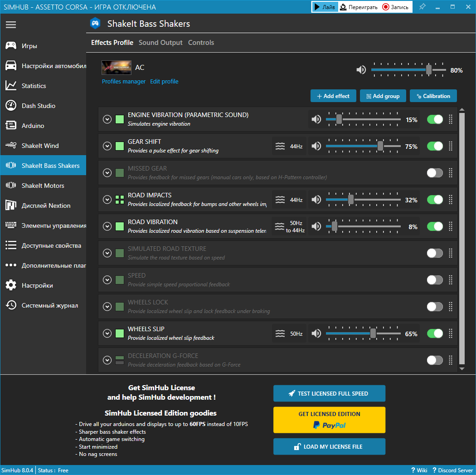Click the Add effect button

(333, 96)
